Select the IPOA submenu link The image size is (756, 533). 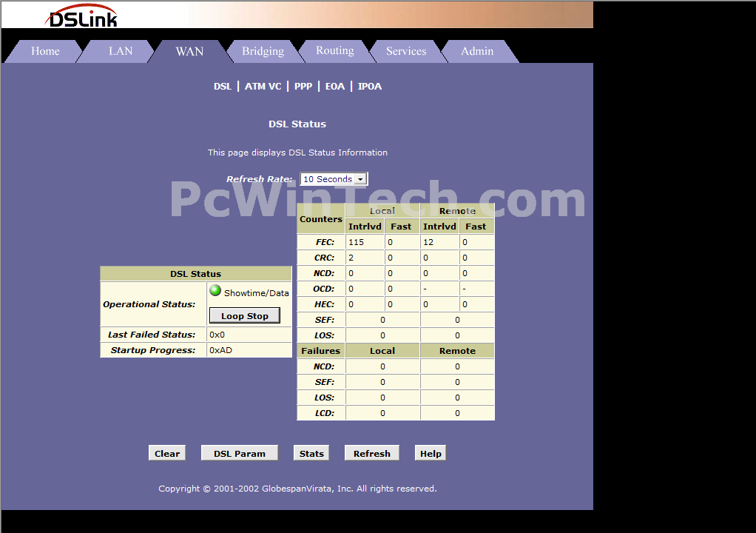(x=369, y=87)
